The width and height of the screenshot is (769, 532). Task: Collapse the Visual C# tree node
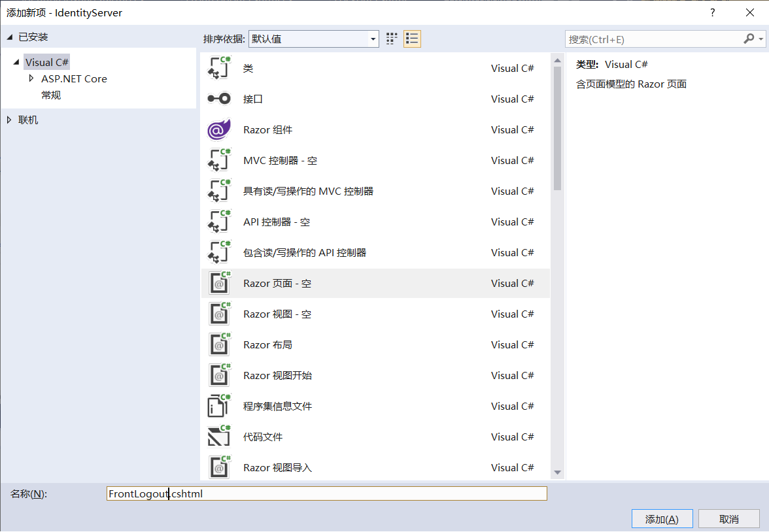[x=17, y=62]
